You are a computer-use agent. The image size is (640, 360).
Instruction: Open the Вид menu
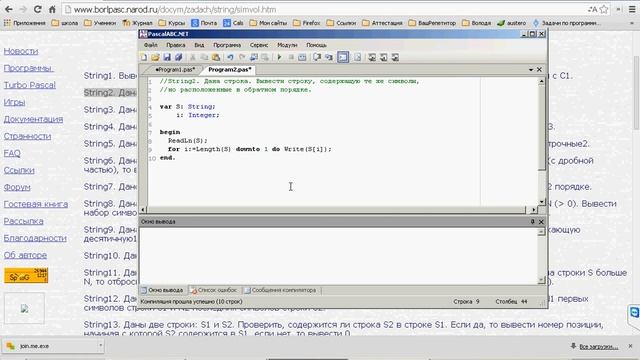tap(199, 45)
